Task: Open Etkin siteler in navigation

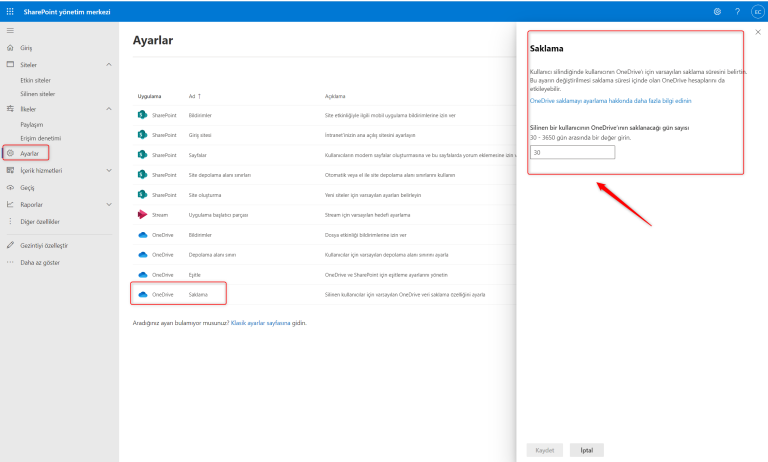Action: click(x=36, y=79)
